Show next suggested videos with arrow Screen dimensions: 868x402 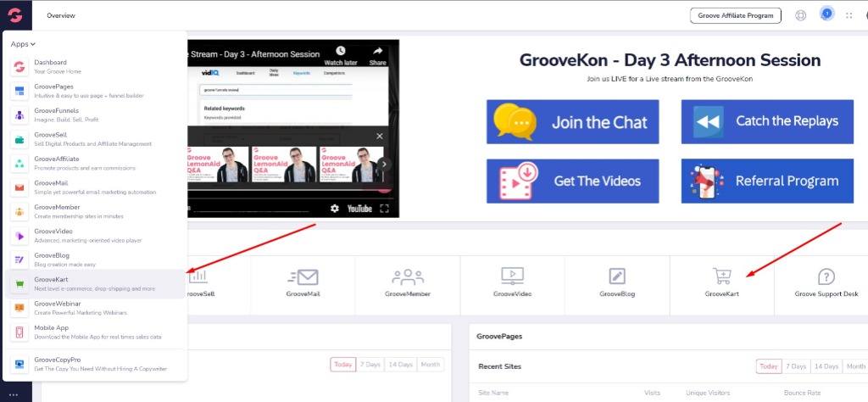pos(386,164)
